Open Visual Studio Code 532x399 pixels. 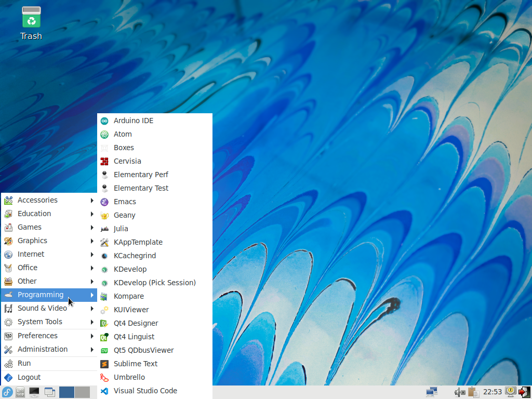coord(155,391)
